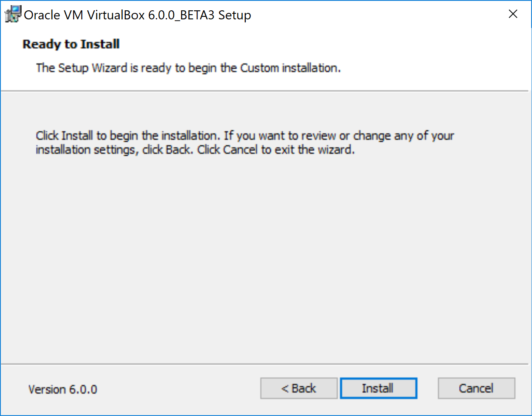Click the word "Back" in the instruction paragraph

(178, 150)
